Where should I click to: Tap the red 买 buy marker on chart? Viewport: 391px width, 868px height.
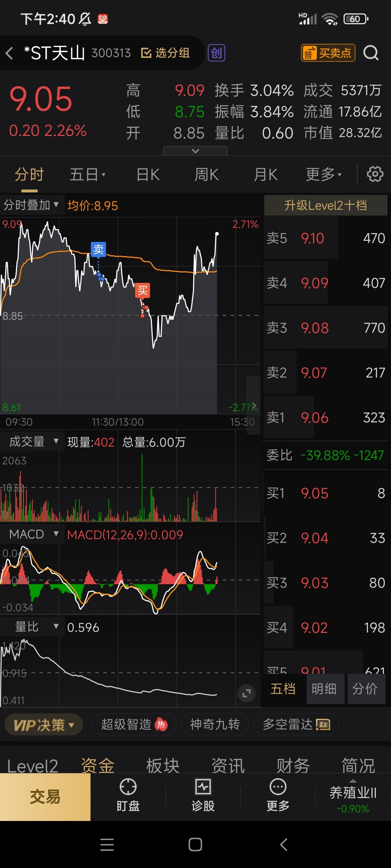click(x=143, y=290)
